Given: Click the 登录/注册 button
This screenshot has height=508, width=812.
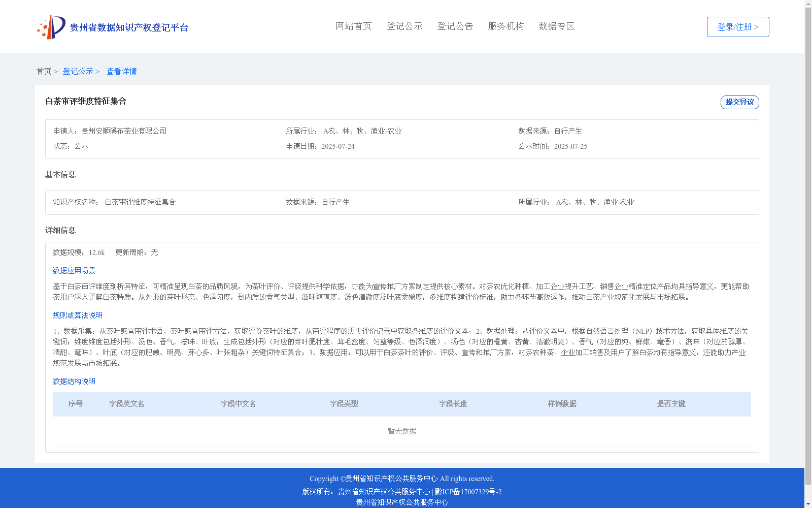Looking at the screenshot, I should click(x=738, y=27).
